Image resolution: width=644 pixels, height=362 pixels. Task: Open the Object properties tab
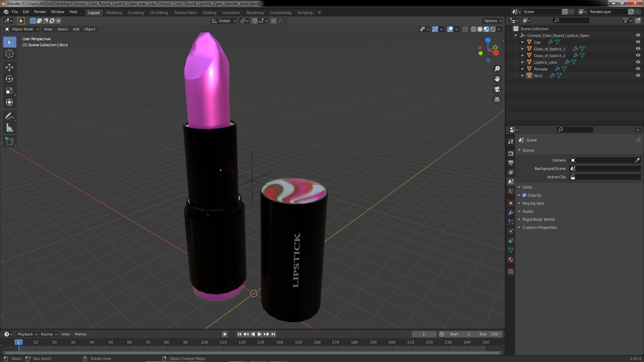(x=511, y=203)
